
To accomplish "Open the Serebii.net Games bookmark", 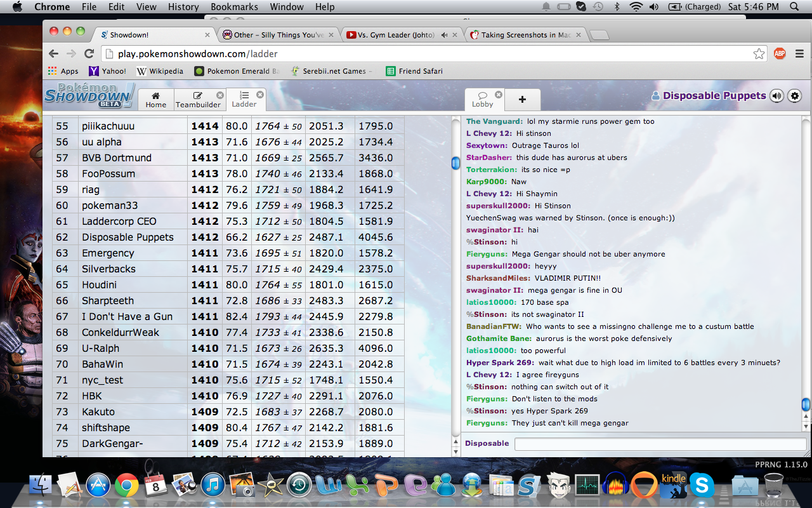I will [331, 71].
